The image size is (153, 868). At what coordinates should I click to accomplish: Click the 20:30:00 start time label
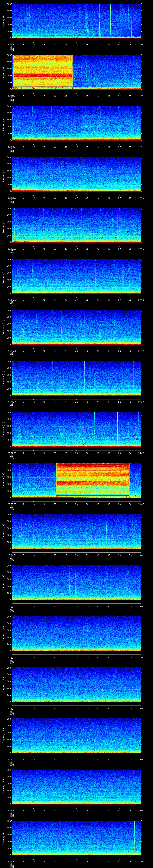click(x=12, y=861)
